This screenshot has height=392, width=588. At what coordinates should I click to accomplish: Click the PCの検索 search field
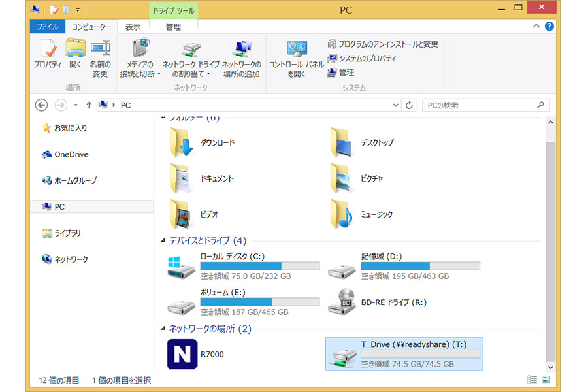(480, 105)
